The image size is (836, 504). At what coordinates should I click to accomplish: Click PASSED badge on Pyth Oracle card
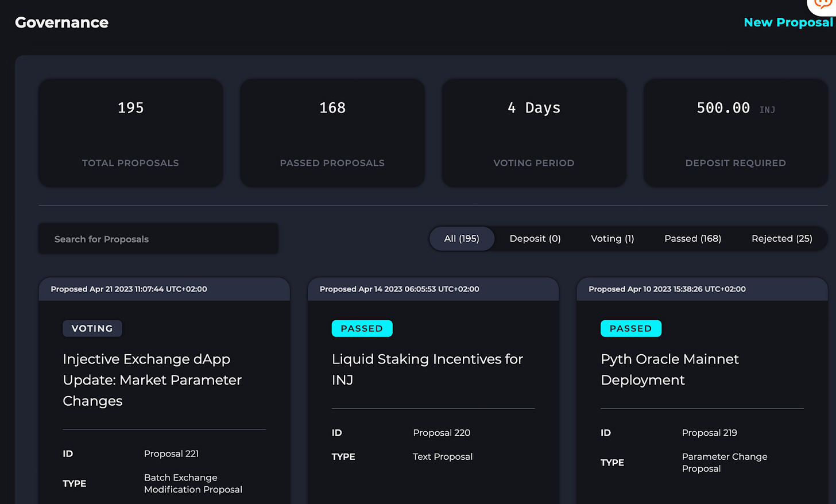(x=631, y=328)
